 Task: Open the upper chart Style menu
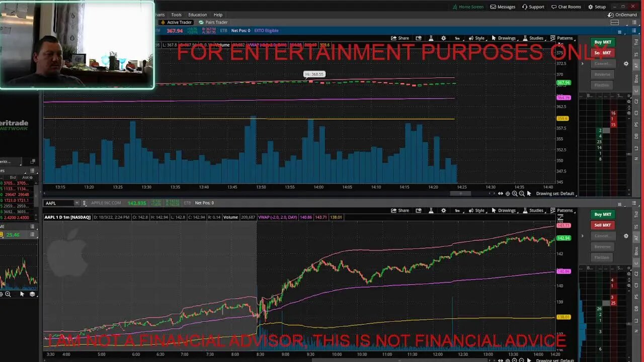[476, 38]
